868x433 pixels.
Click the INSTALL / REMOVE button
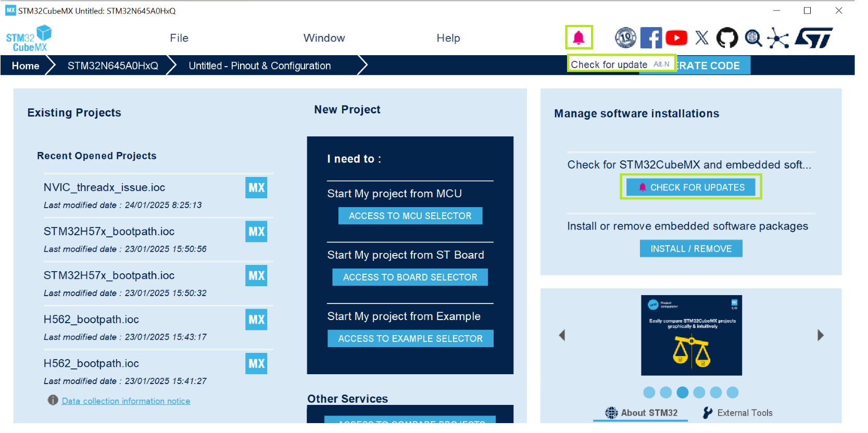pyautogui.click(x=691, y=249)
